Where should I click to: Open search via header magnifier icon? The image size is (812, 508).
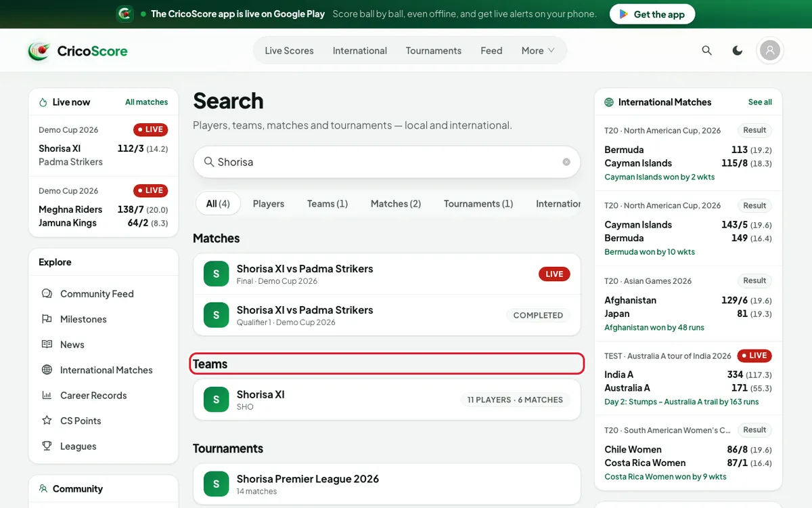pyautogui.click(x=707, y=51)
